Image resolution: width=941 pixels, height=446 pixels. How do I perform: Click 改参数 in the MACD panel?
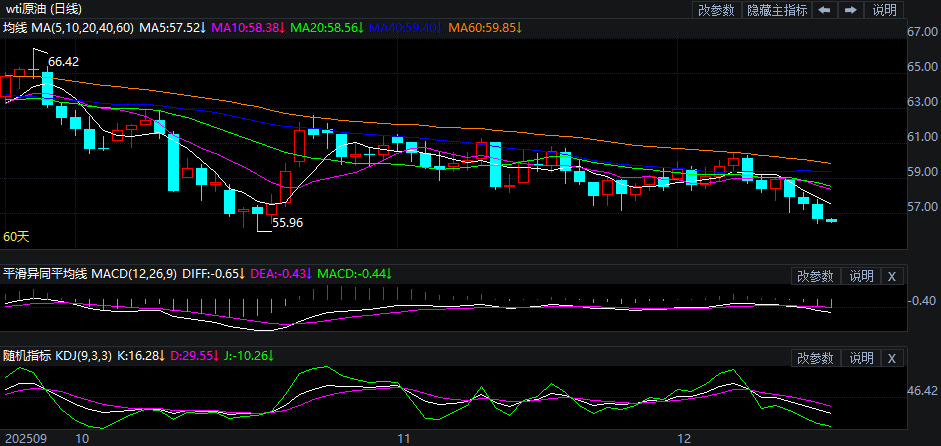[814, 276]
